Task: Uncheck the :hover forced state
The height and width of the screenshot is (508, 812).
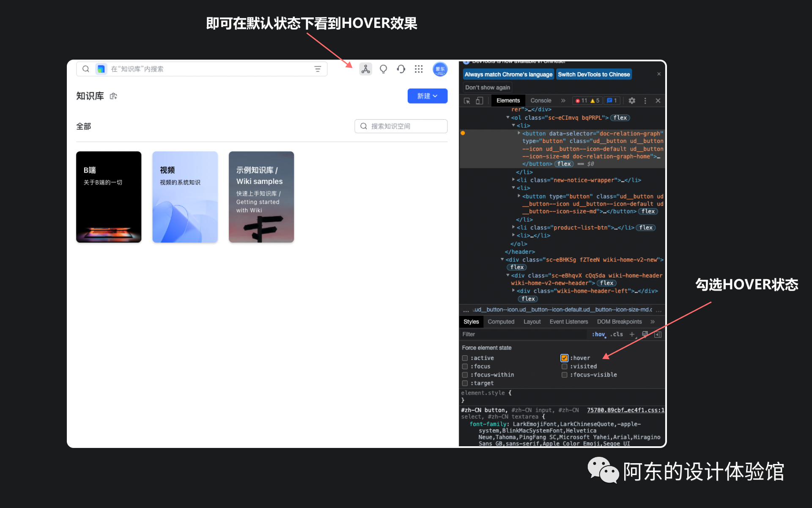Action: [564, 358]
